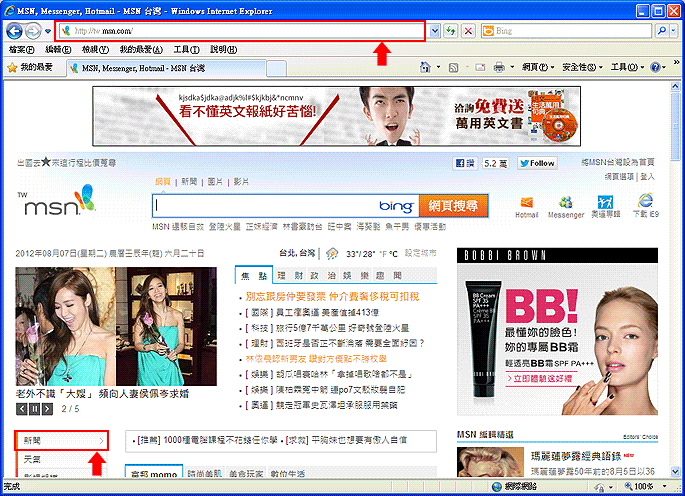
Task: Select the 焦點 news tab
Action: [254, 275]
